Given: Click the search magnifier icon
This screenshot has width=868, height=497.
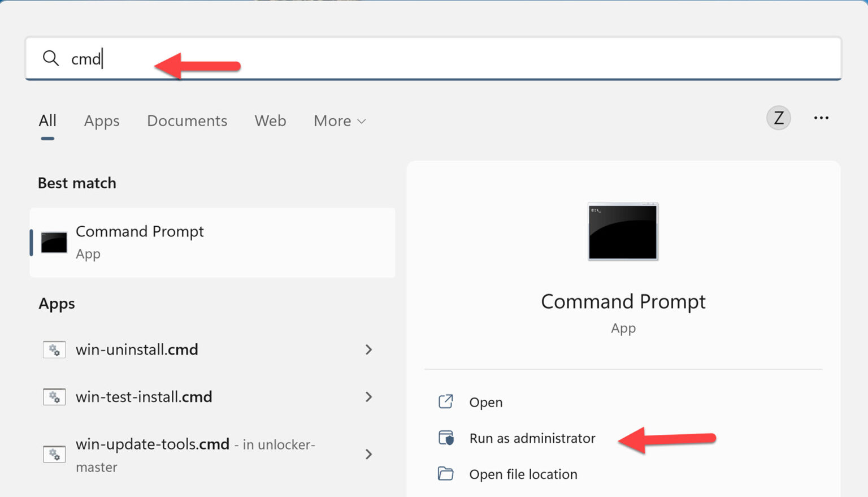Looking at the screenshot, I should coord(50,58).
